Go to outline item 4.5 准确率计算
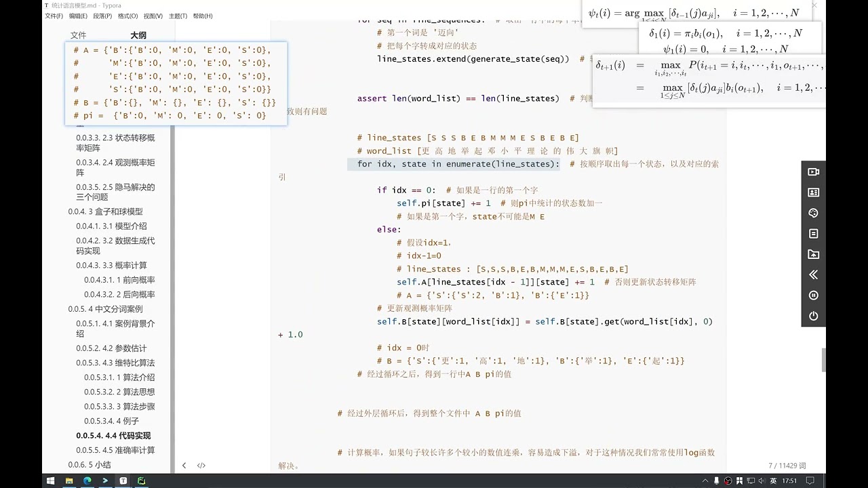Viewport: 868px width, 488px height. pos(115,450)
